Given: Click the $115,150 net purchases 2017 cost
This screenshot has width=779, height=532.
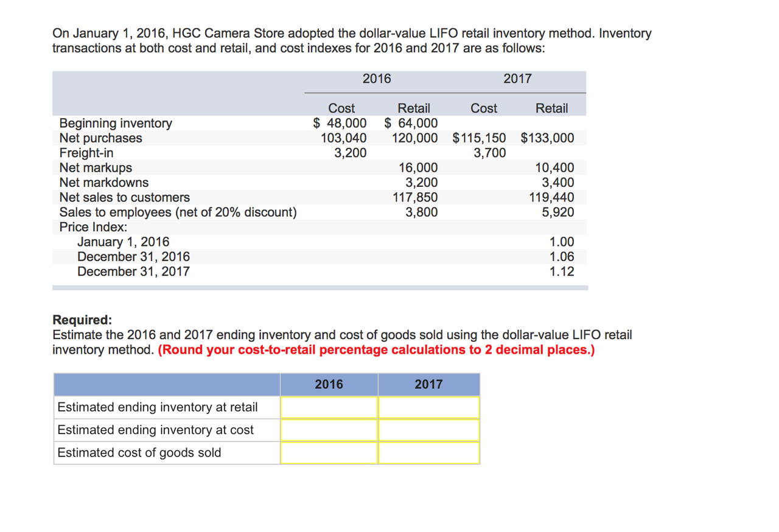Looking at the screenshot, I should [480, 138].
